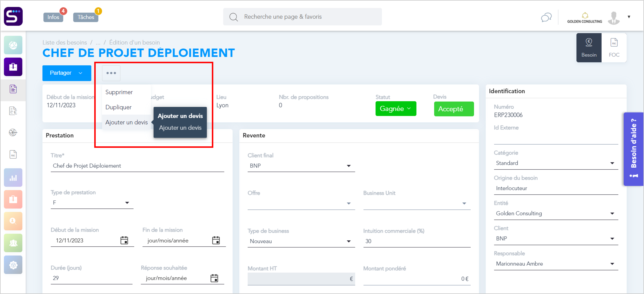Open the three-dots more actions button

point(111,73)
